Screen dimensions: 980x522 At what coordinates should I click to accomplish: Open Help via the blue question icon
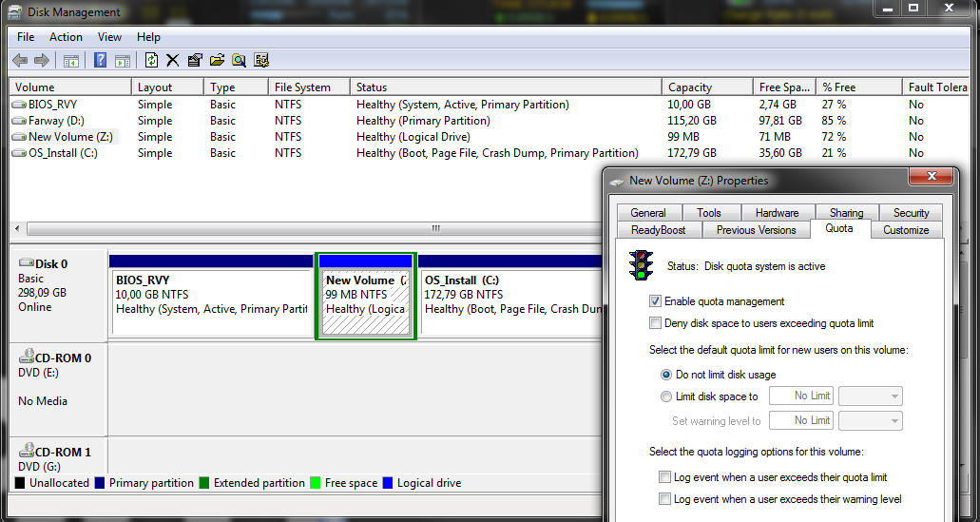coord(100,60)
